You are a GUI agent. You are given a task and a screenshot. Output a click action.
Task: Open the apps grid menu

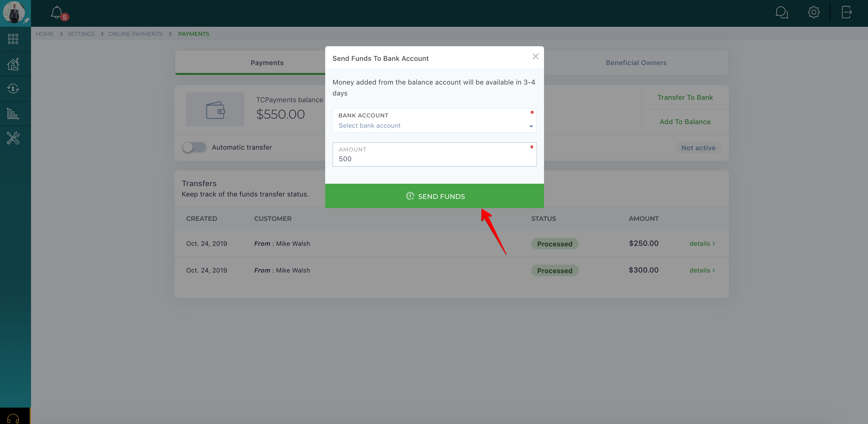click(13, 39)
